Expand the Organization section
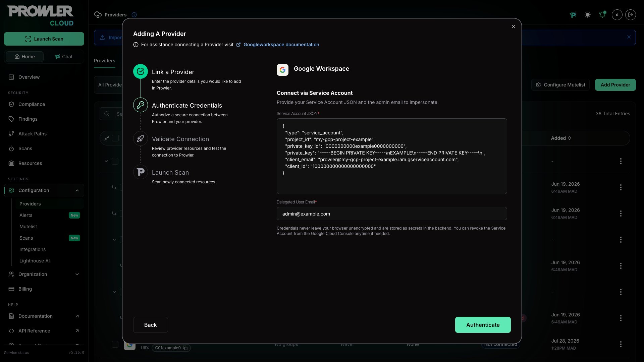644x362 pixels. [x=44, y=274]
